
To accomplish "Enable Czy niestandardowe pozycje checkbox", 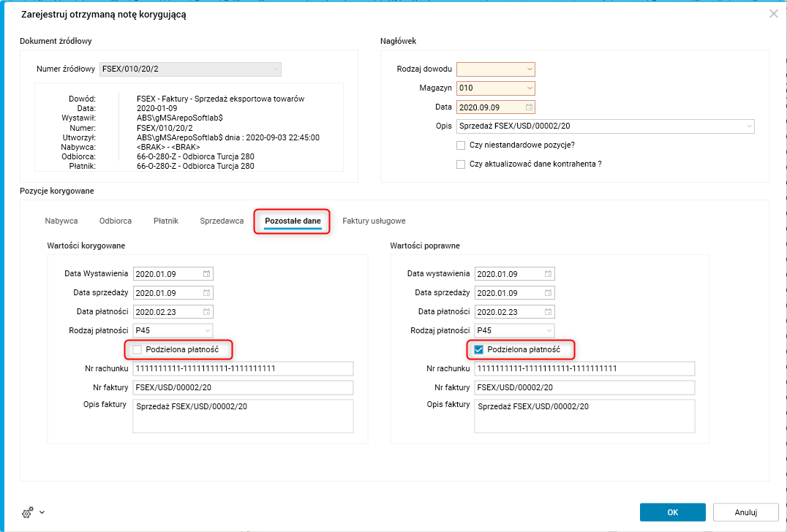I will coord(461,145).
